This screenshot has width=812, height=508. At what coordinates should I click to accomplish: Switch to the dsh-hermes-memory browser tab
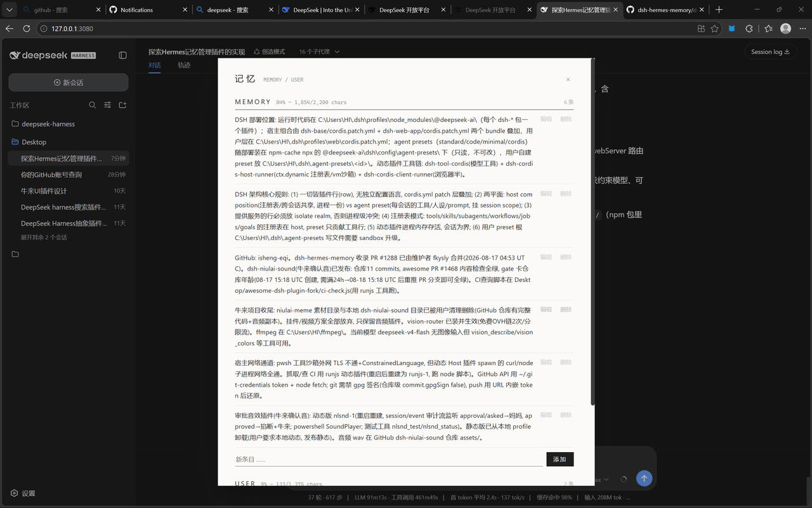tap(666, 10)
